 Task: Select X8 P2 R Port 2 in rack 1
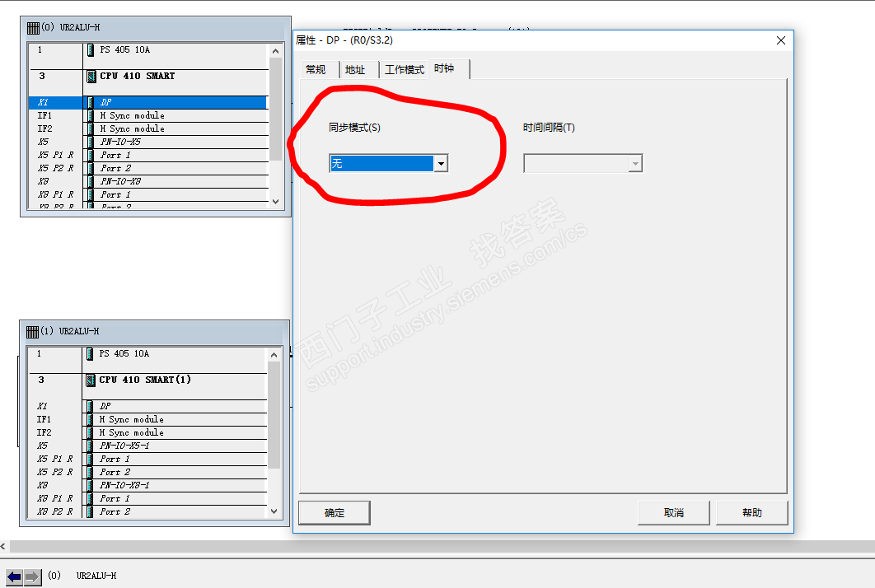pos(147,511)
